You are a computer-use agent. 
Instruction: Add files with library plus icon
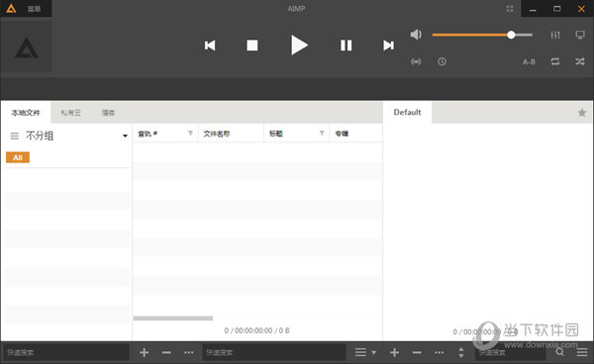click(144, 353)
